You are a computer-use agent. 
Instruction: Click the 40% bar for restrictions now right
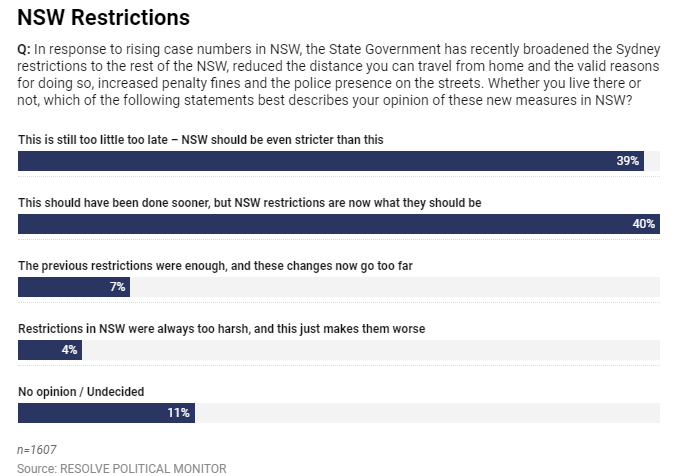tap(339, 224)
